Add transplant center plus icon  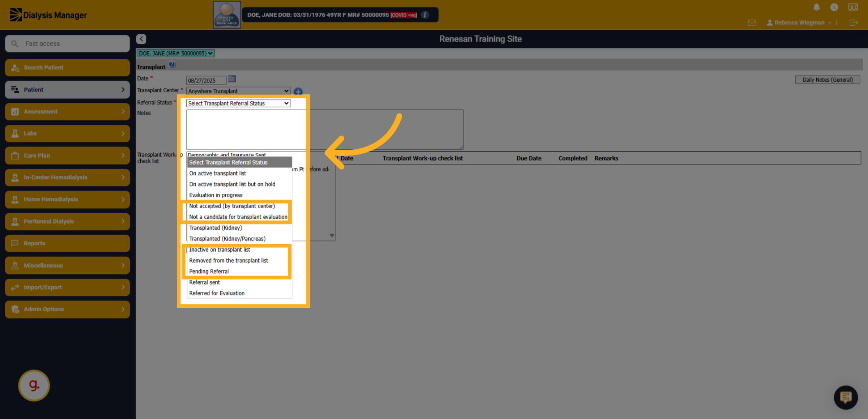click(298, 91)
